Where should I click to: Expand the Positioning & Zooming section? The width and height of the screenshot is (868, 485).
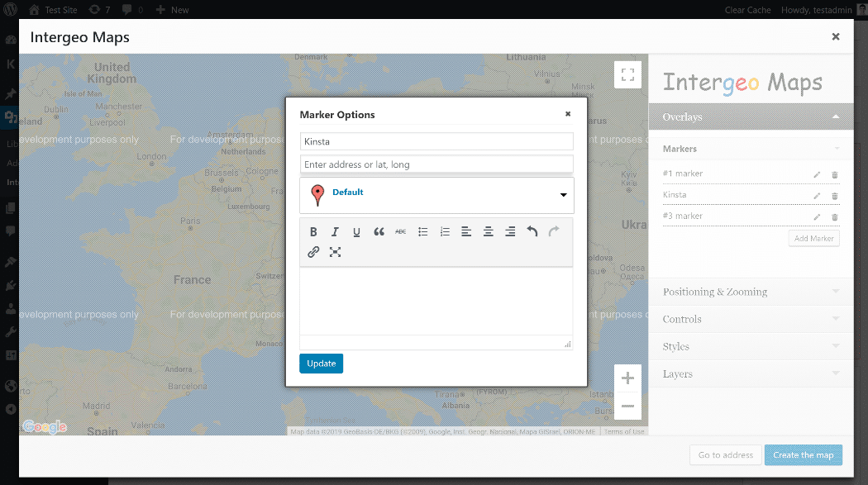coord(751,291)
